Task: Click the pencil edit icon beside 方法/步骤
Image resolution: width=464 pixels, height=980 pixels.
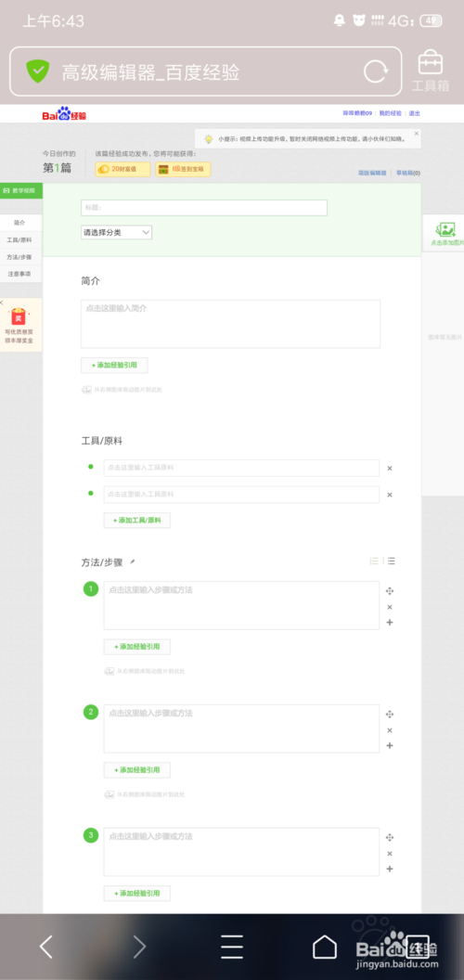Action: (x=132, y=561)
